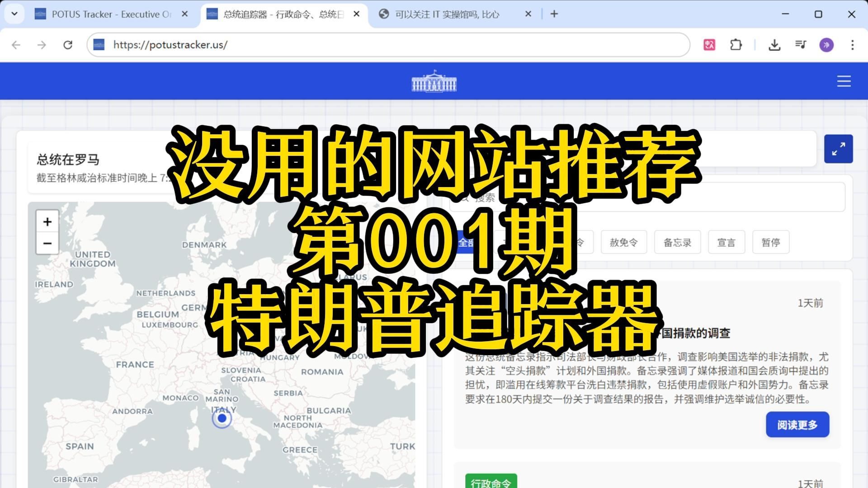Close the 总统追踪器 tab
Screen dimensions: 868x488
356,14
